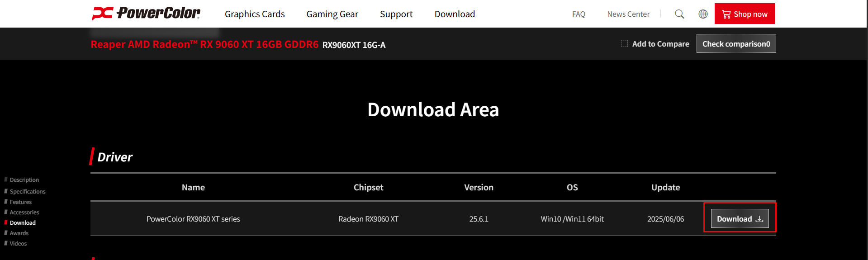Jump to the Specifications section in the sidebar
Screen dimensions: 868x260
(27, 191)
